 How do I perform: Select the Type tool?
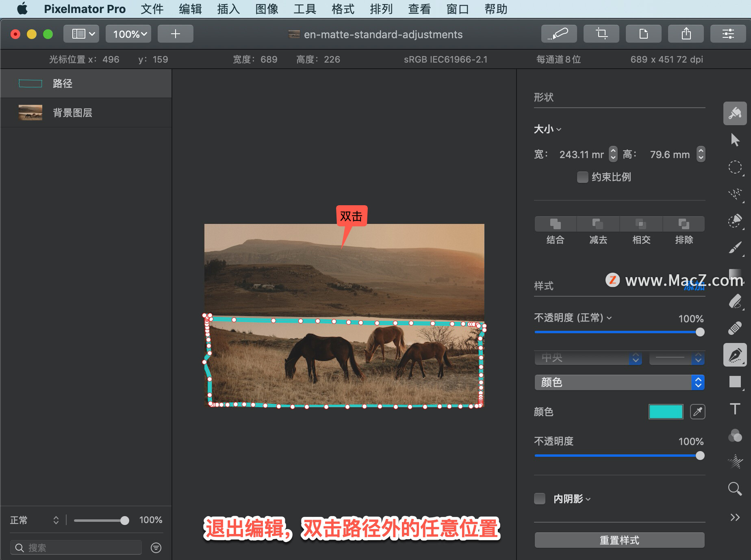pyautogui.click(x=735, y=408)
